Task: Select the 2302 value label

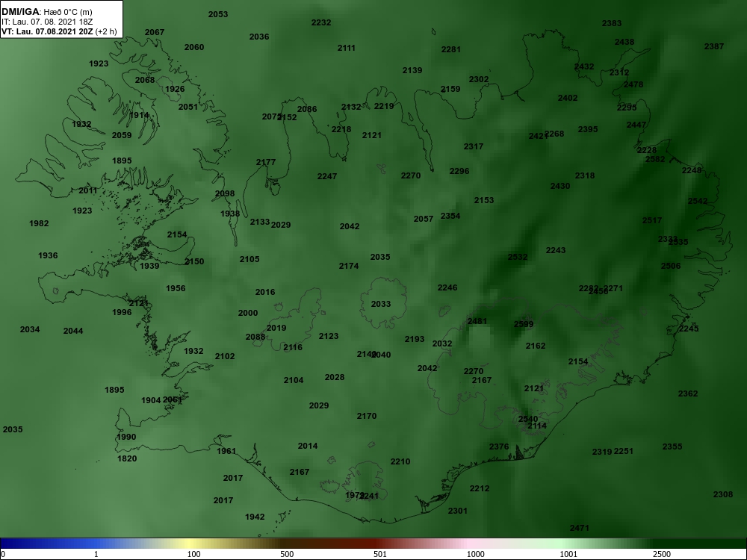Action: (479, 80)
